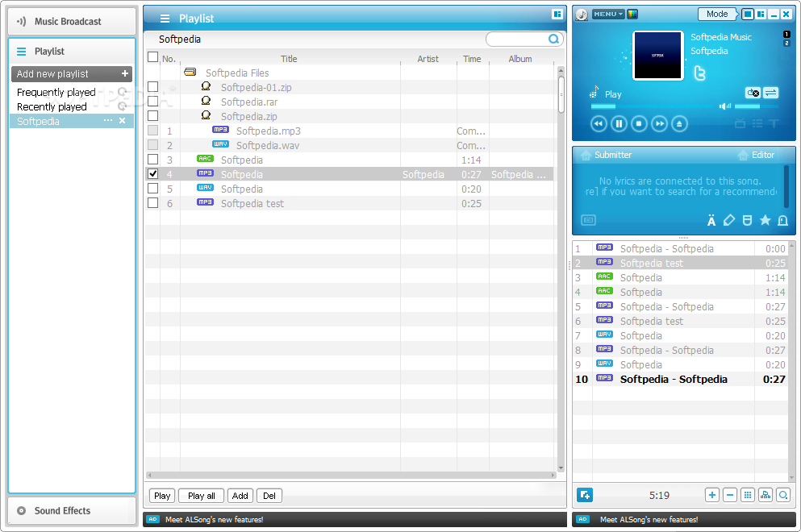801x532 pixels.
Task: Click the plus add song button
Action: [712, 495]
